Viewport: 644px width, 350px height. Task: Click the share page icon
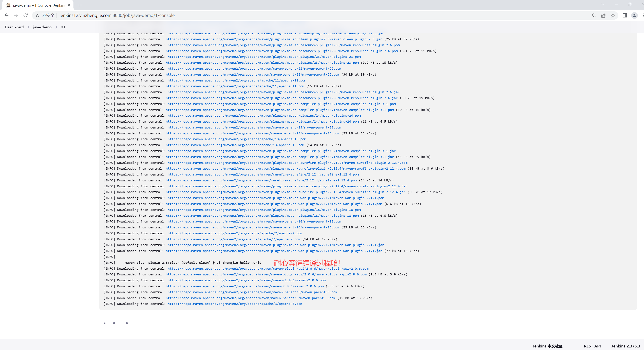(604, 16)
